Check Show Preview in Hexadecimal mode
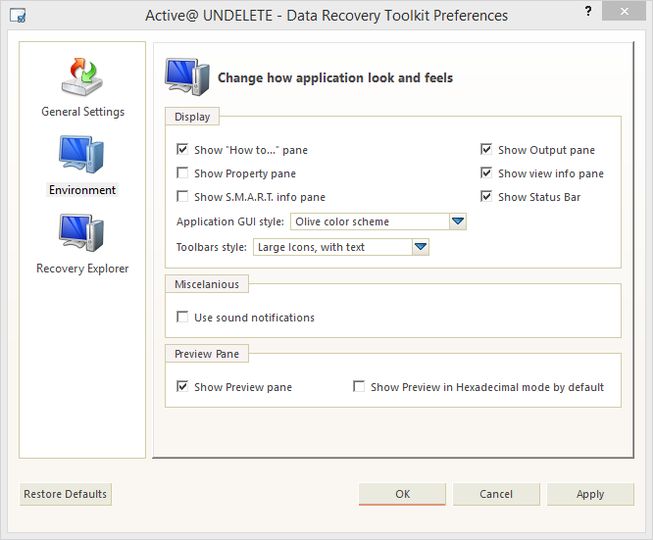 click(x=359, y=386)
